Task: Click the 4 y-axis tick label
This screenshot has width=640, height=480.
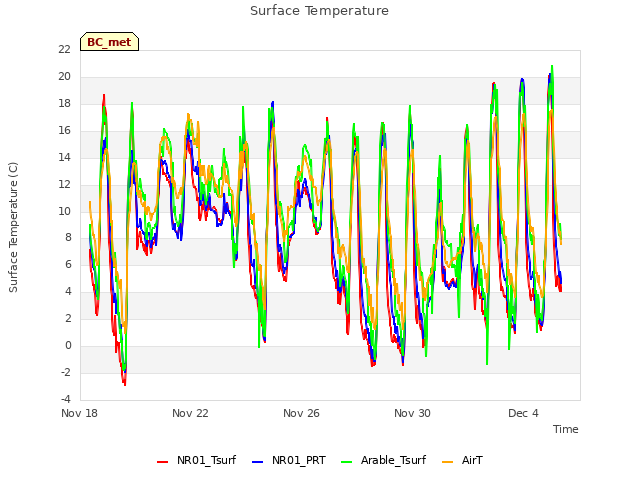Action: (68, 291)
